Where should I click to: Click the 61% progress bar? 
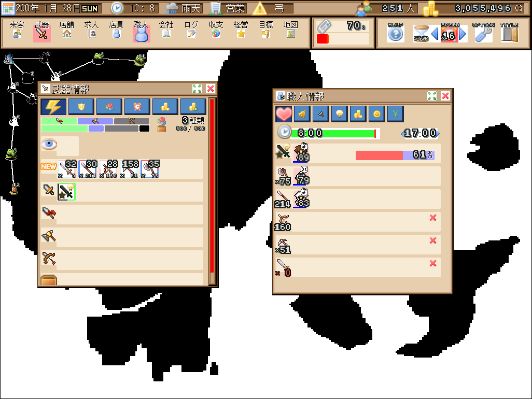tap(395, 155)
